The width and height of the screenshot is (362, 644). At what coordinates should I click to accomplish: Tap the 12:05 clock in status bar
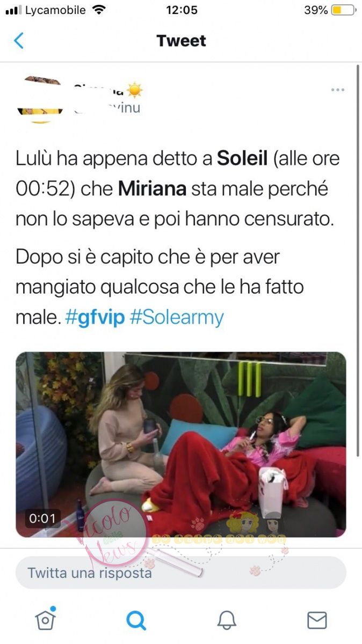182,10
